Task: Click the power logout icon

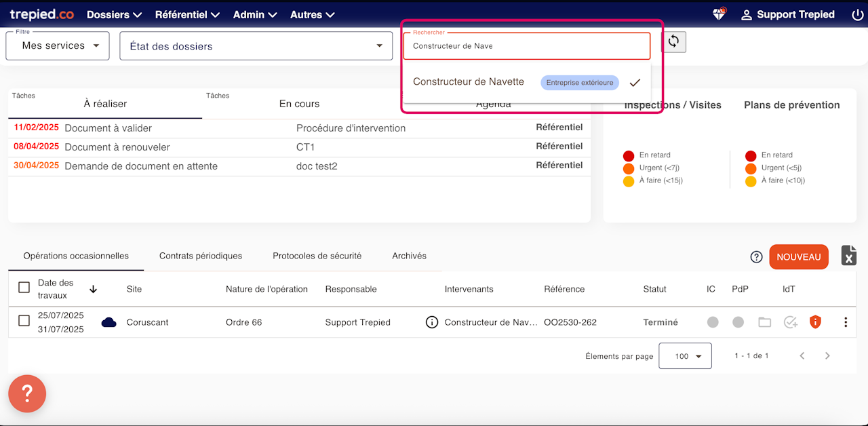Action: pyautogui.click(x=856, y=14)
